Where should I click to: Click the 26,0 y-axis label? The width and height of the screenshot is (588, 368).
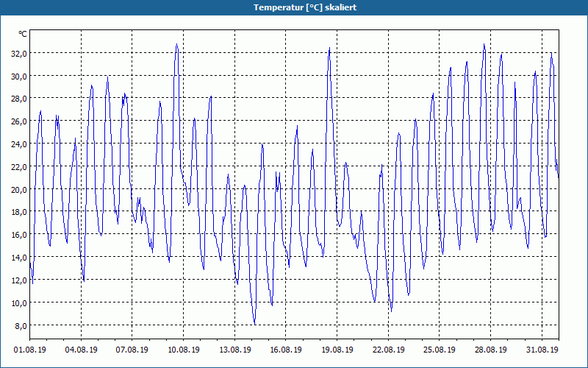click(x=19, y=121)
